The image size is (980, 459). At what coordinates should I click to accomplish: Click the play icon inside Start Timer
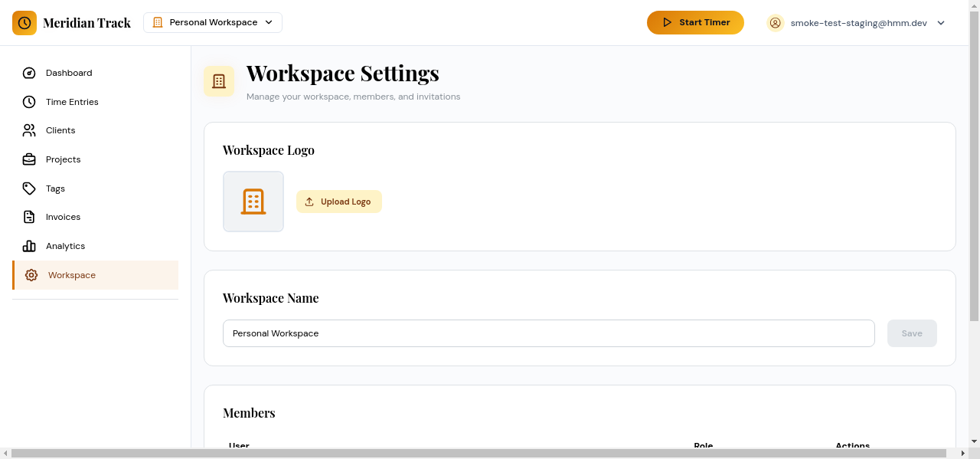coord(667,22)
